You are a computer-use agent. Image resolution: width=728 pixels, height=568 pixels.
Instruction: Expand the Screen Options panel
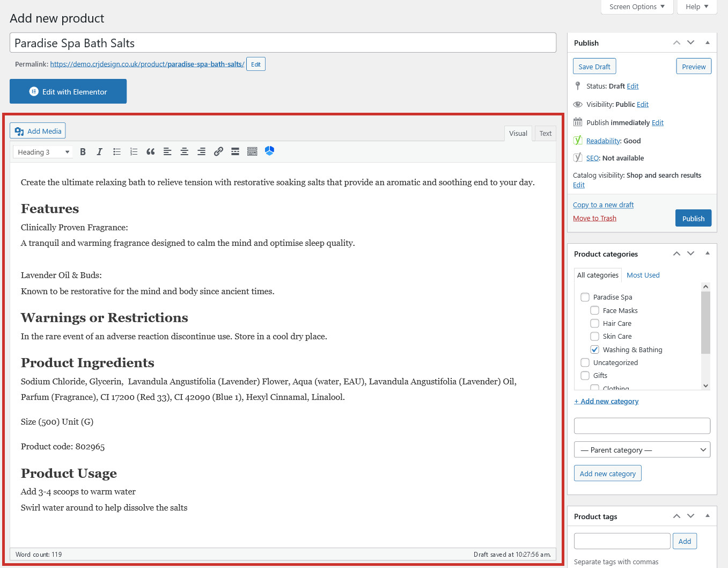637,7
